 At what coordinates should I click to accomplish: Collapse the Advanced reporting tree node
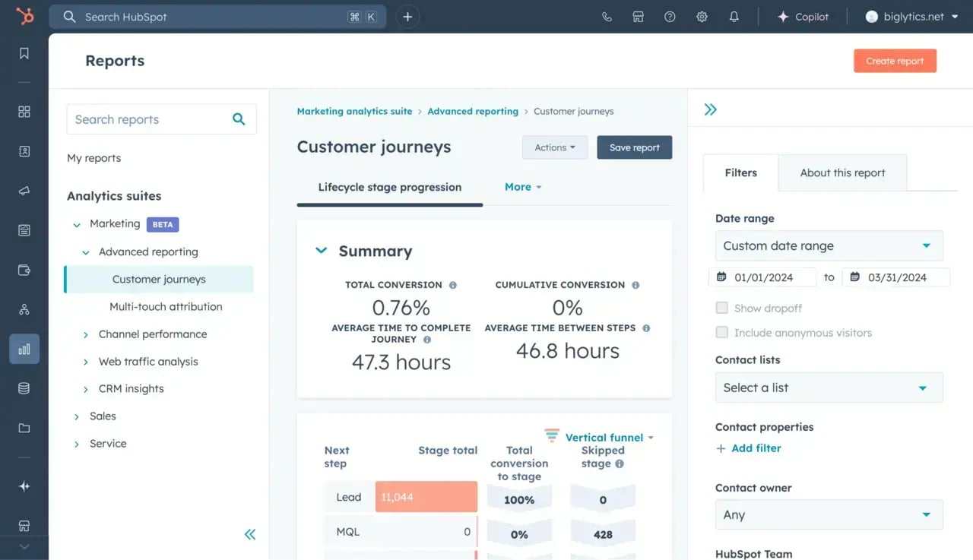86,252
